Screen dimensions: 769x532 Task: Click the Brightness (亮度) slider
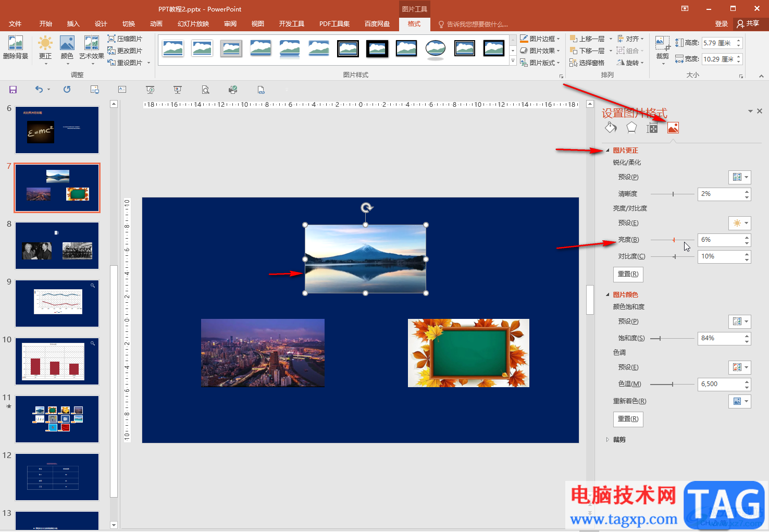tap(673, 240)
